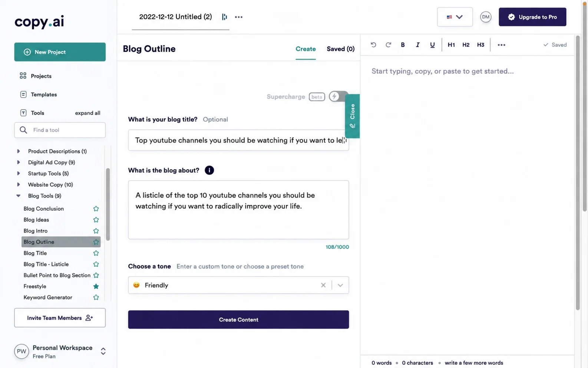588x368 pixels.
Task: Click the PW workspace avatar
Action: click(22, 351)
